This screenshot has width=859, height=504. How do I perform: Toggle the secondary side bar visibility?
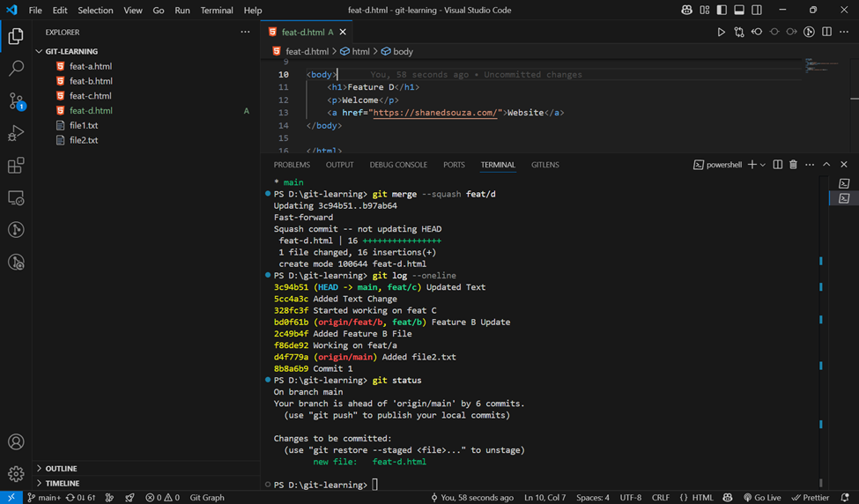tap(757, 10)
